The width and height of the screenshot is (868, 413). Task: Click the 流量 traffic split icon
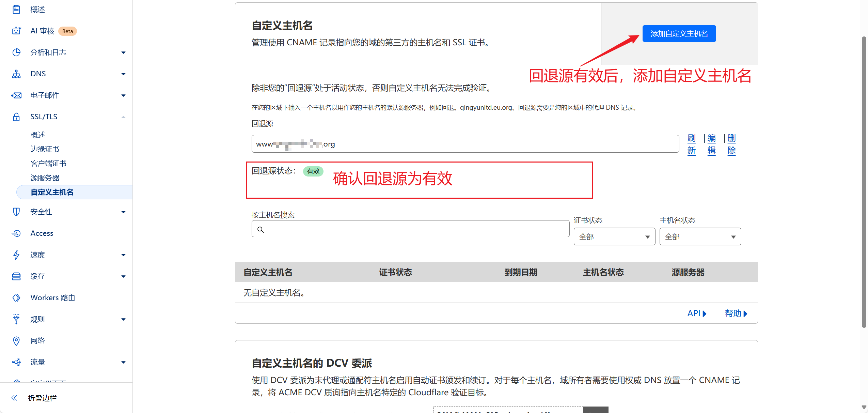(x=16, y=362)
